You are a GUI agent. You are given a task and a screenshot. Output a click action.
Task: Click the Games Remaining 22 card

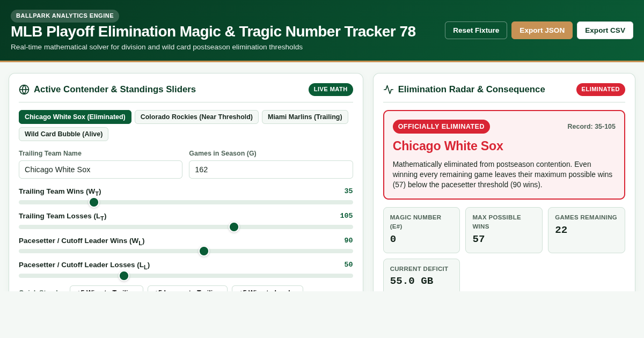[587, 230]
